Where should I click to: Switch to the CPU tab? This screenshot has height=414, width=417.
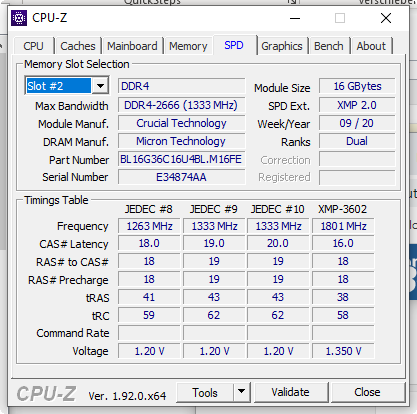coord(33,46)
